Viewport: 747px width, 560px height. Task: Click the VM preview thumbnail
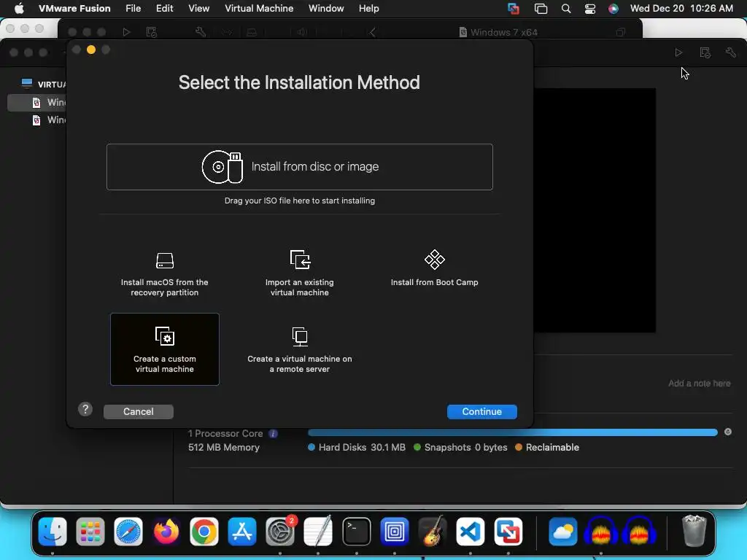(595, 210)
